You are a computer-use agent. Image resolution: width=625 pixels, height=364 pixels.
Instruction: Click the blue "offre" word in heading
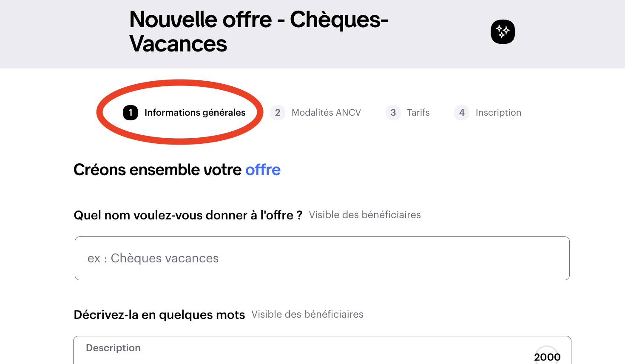click(x=263, y=170)
